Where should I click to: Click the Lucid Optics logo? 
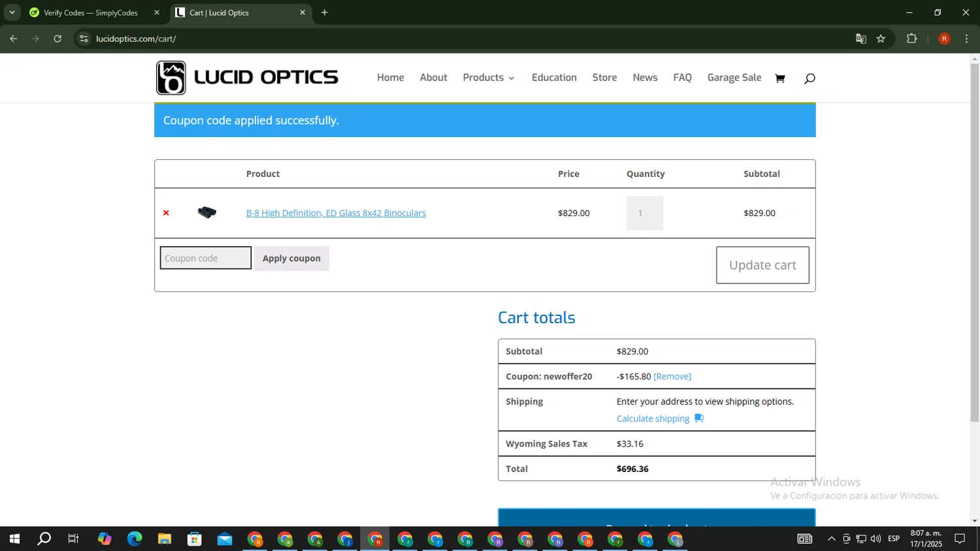247,78
